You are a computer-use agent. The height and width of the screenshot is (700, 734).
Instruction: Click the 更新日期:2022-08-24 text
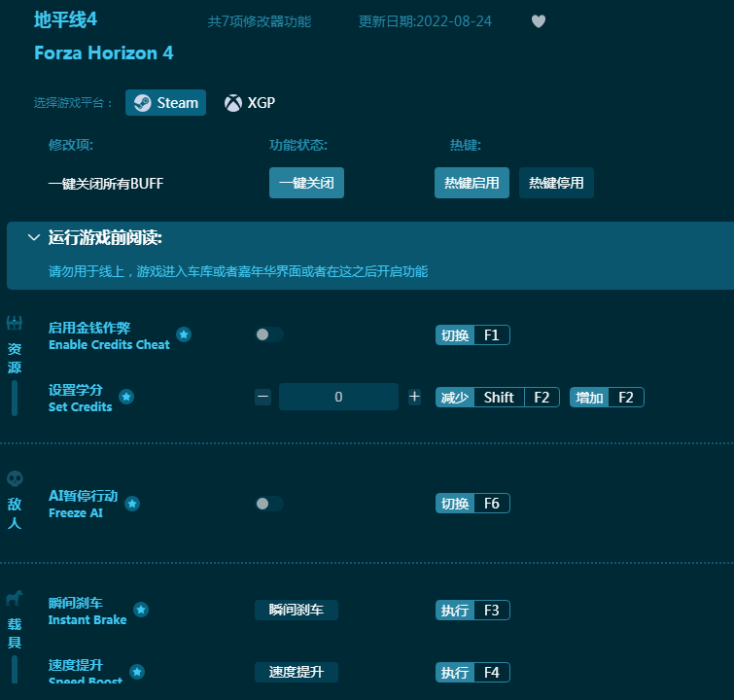point(425,21)
